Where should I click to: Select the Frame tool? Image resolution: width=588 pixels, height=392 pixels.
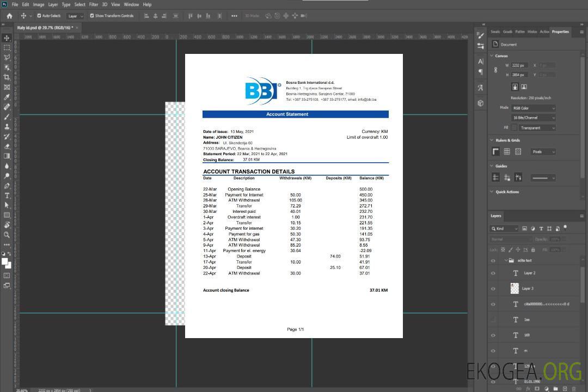pyautogui.click(x=7, y=87)
